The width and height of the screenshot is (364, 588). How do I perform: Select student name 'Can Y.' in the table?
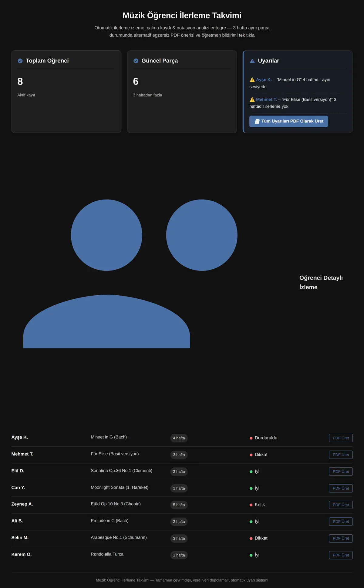tap(18, 488)
